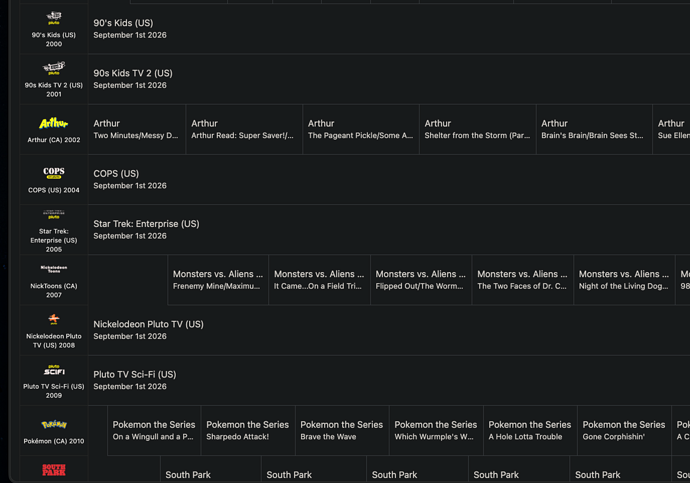Open Pokemon episode Which Wurmple's W...
Screen dimensions: 690x483
tap(436, 431)
